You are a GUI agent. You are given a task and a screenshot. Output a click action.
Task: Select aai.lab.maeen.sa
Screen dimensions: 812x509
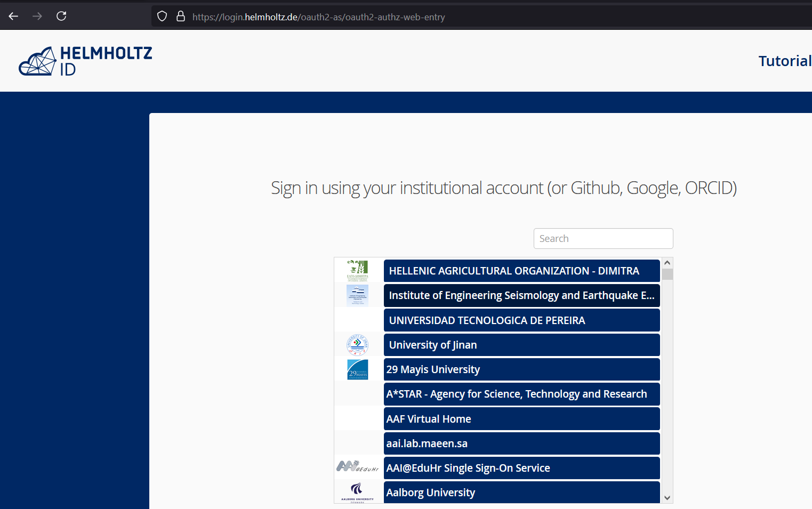(x=521, y=443)
